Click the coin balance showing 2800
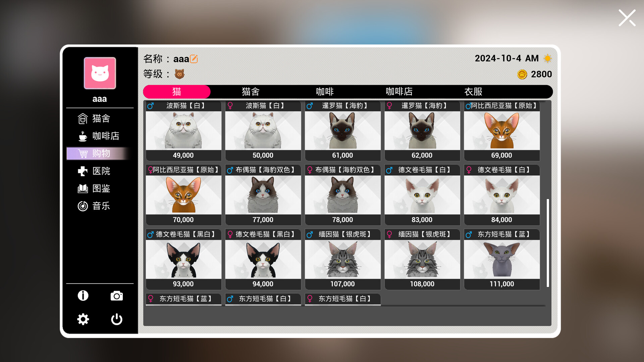644x362 pixels. (x=535, y=74)
